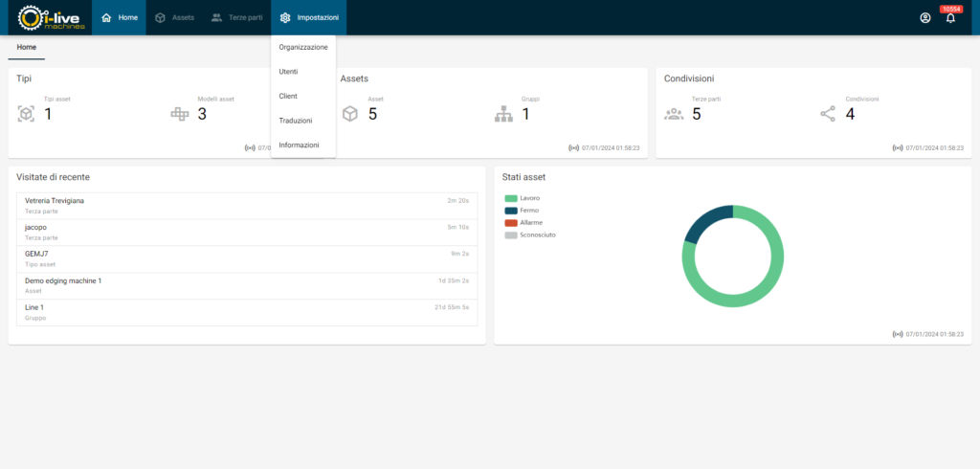This screenshot has width=980, height=469.
Task: Select Utenti from the Impostazioni menu
Action: tap(288, 72)
